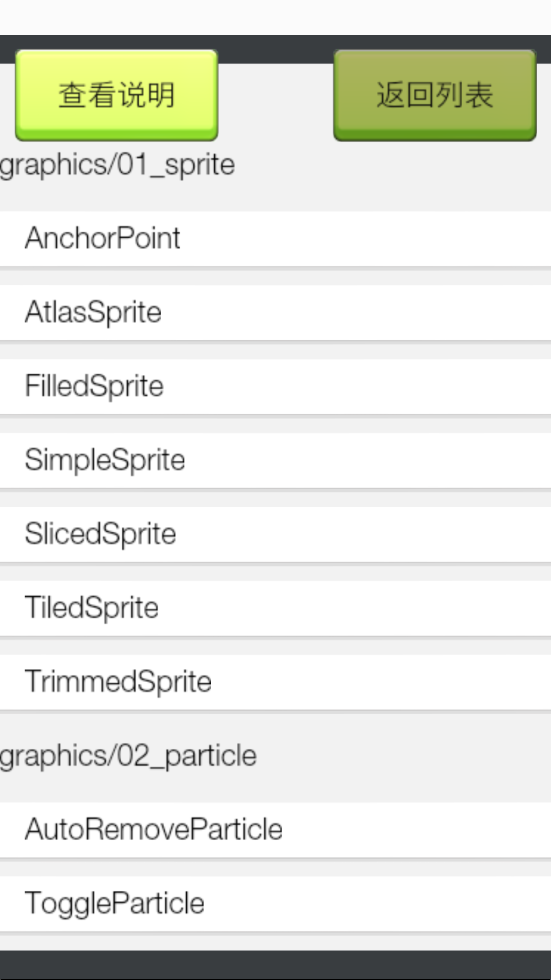This screenshot has width=551, height=980.
Task: Launch the ToggleParticle case
Action: (115, 903)
